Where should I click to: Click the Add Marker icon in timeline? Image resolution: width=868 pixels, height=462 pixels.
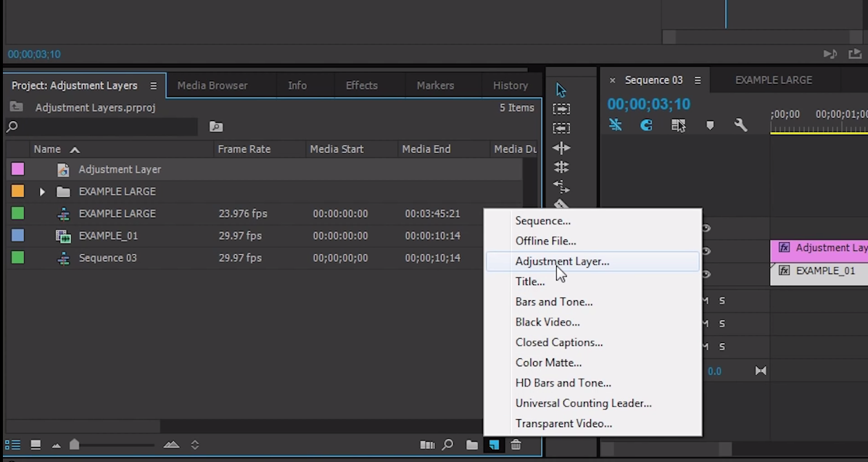tap(710, 125)
